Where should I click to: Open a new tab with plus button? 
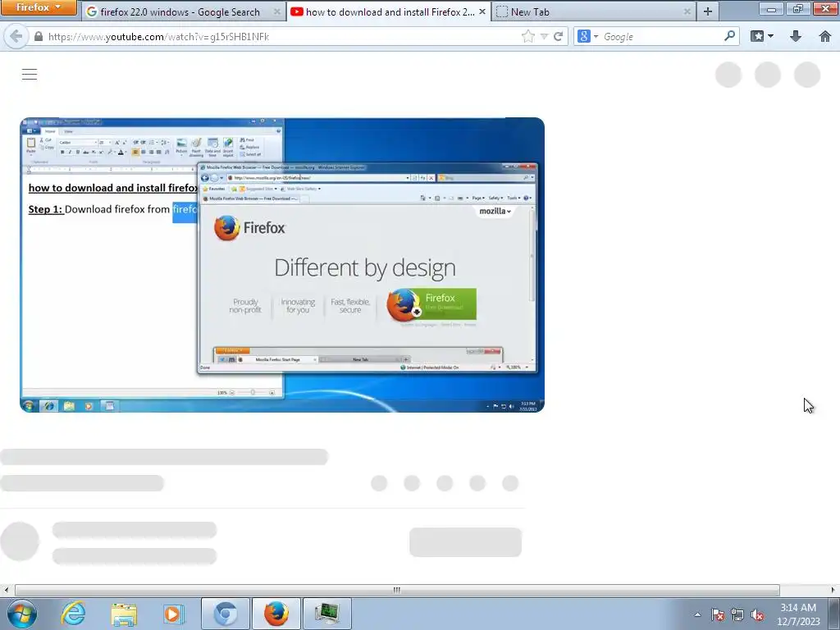(708, 11)
